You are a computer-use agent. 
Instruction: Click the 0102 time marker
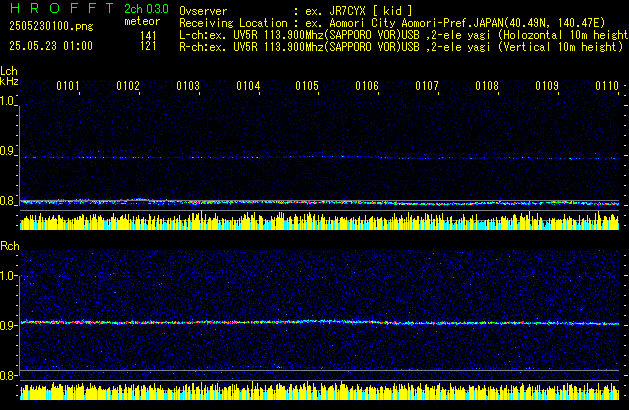click(x=128, y=86)
